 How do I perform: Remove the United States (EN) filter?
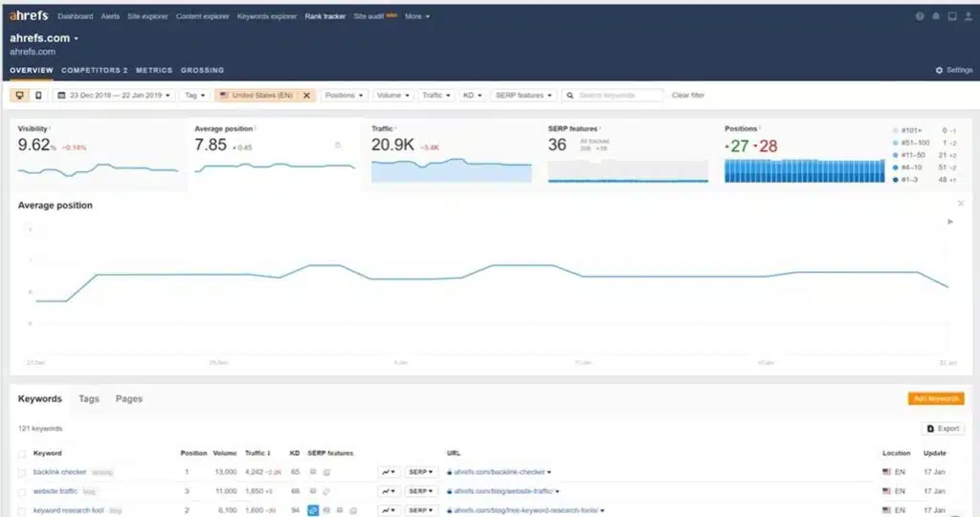(x=306, y=95)
